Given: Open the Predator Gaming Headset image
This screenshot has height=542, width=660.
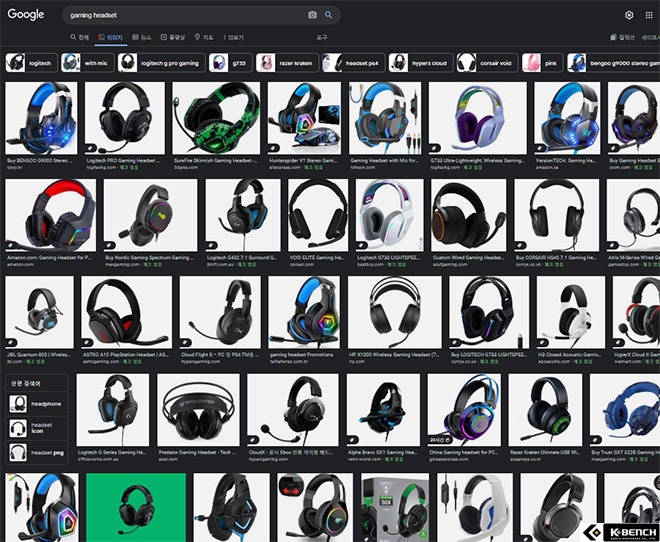Looking at the screenshot, I should point(198,410).
